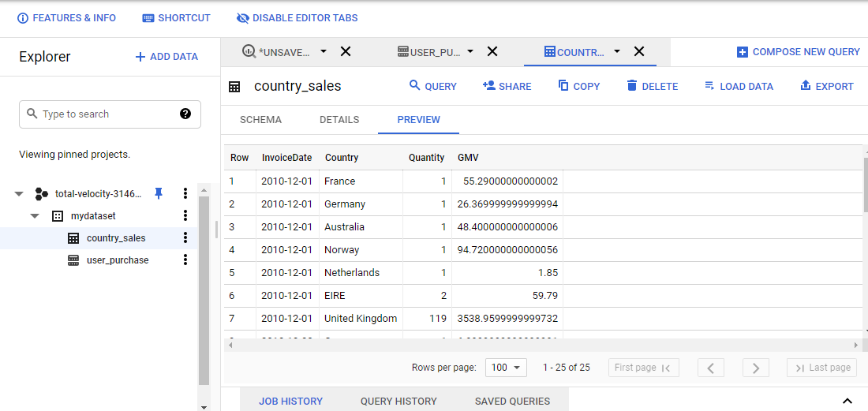Click Quantity value 119

(438, 319)
